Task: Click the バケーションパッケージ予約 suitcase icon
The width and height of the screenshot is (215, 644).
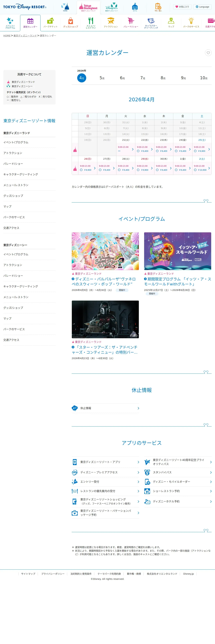Action: 75,513
